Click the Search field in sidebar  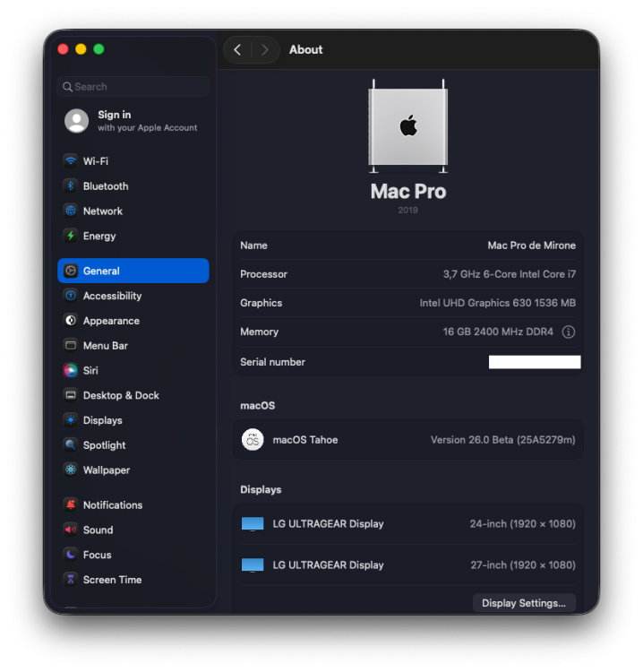click(x=133, y=87)
